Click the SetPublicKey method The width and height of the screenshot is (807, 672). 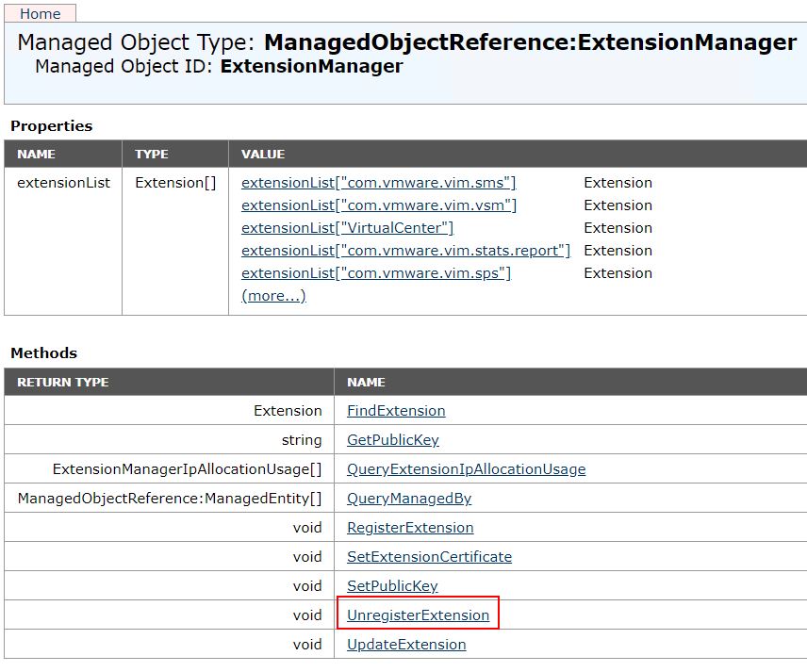392,586
